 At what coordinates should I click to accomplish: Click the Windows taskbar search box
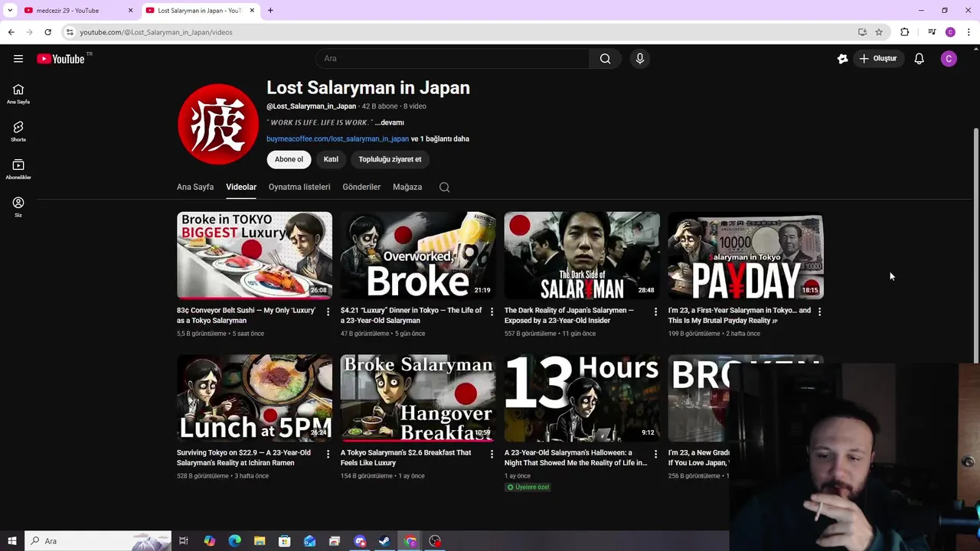tap(98, 541)
